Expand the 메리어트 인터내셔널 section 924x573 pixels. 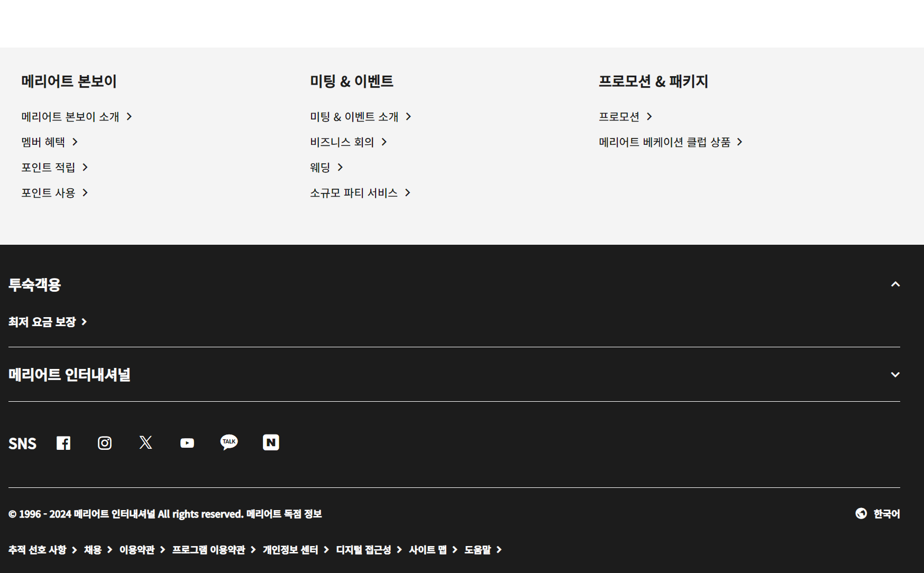click(895, 374)
